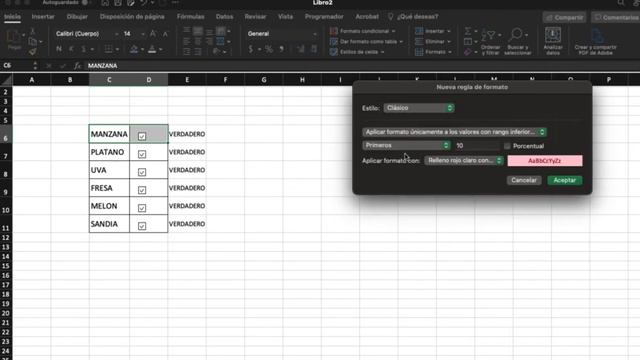The image size is (640, 360).
Task: Click the Aceptar button
Action: [x=564, y=180]
